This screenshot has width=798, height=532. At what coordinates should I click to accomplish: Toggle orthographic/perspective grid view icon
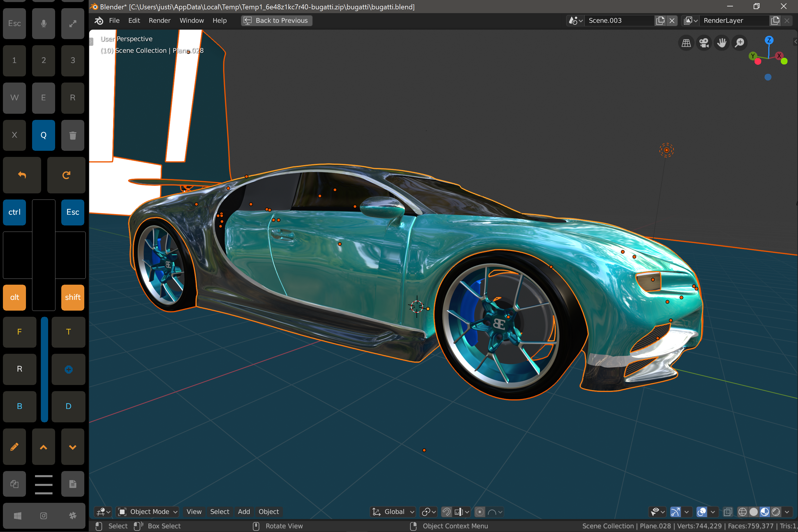pos(686,43)
